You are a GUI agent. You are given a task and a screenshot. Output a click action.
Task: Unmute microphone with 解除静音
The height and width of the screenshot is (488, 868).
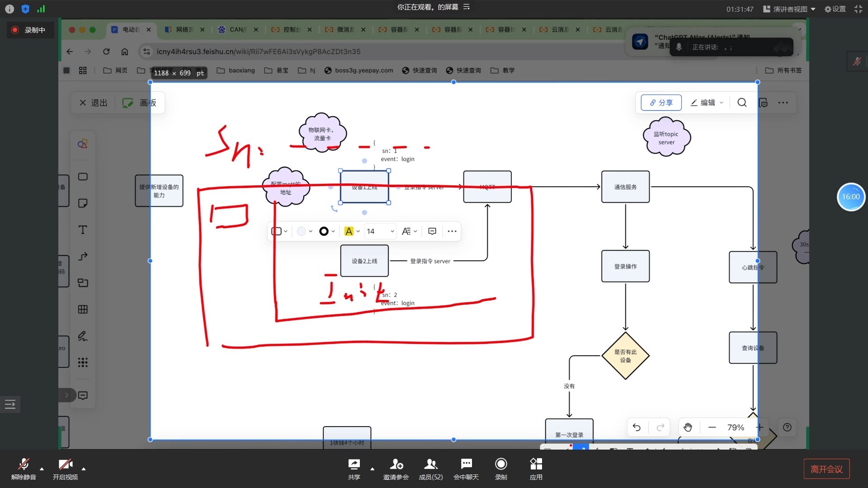click(x=24, y=468)
